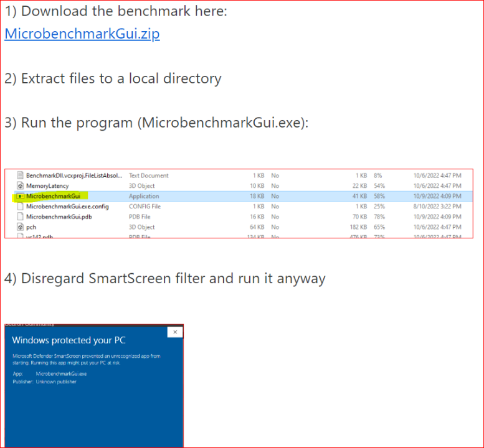This screenshot has width=484, height=448.
Task: Select the MicrobenchmarkGui.exe.config file name
Action: click(67, 206)
